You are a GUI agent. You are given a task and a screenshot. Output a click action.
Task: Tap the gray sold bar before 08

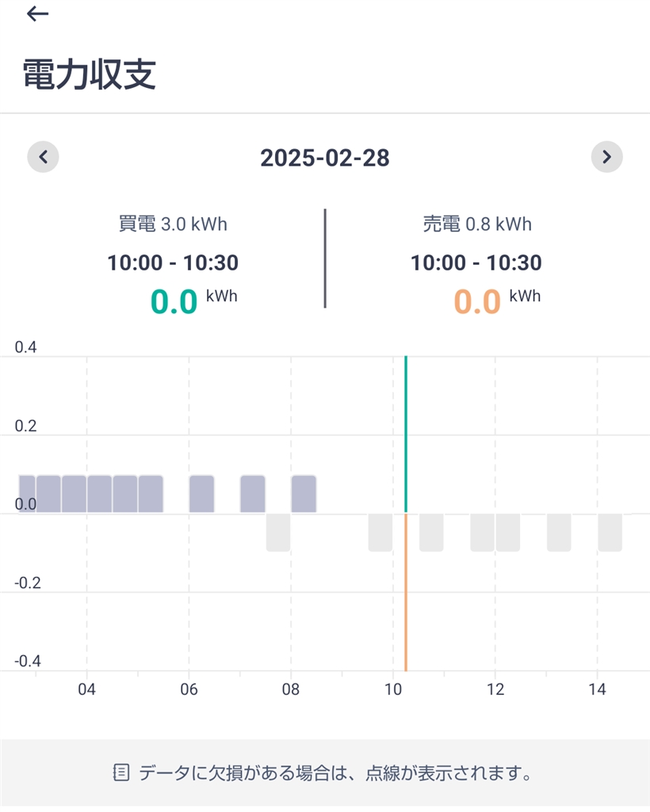(278, 532)
